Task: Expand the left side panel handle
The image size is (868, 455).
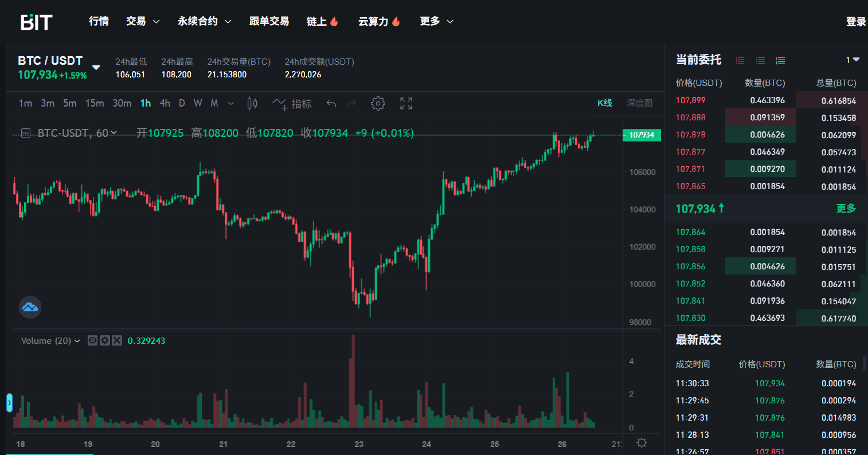Action: pyautogui.click(x=9, y=402)
